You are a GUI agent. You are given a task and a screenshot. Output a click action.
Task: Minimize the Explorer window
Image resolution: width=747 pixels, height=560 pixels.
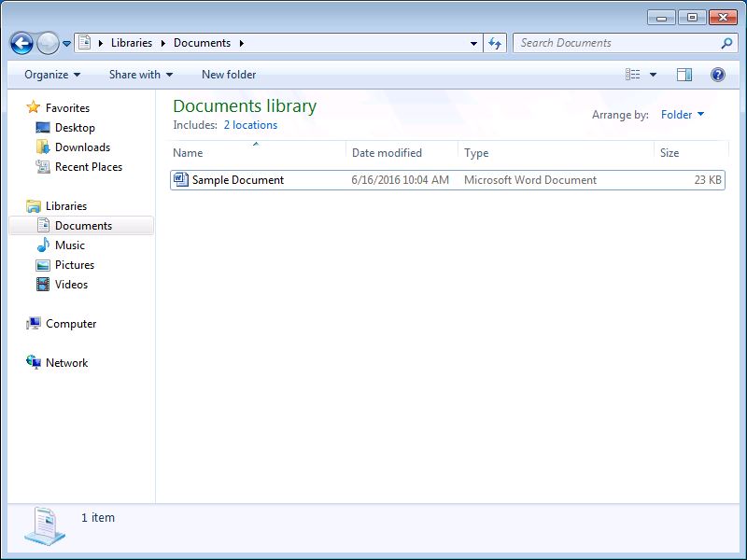(x=661, y=18)
